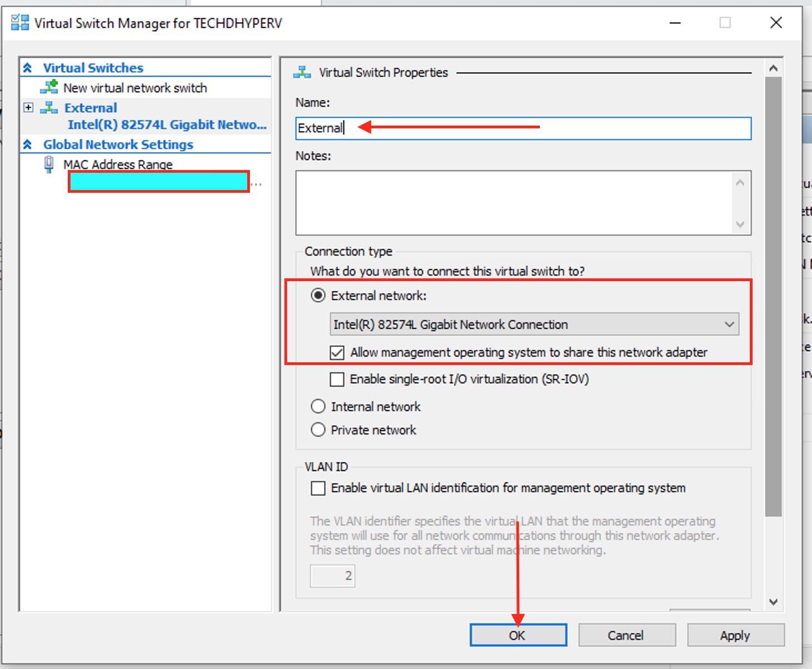Click the new virtual network switch icon
The image size is (812, 669).
[49, 87]
